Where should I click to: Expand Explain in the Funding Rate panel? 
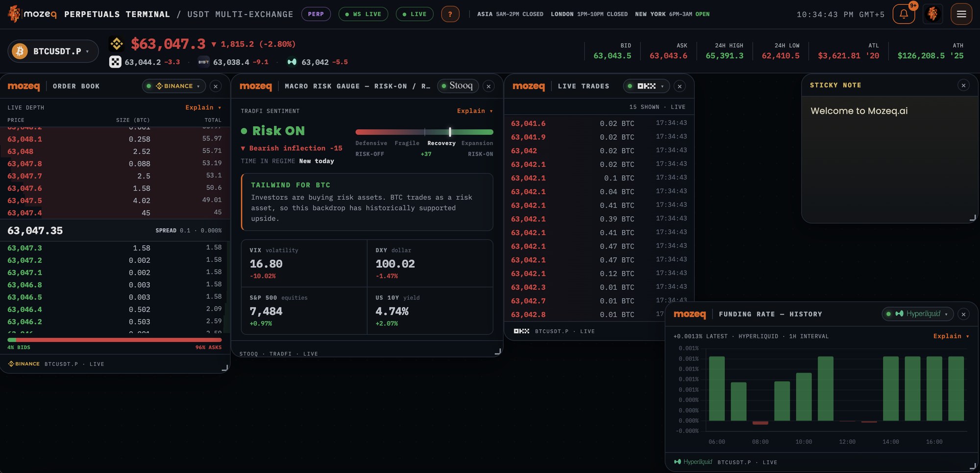tap(951, 336)
